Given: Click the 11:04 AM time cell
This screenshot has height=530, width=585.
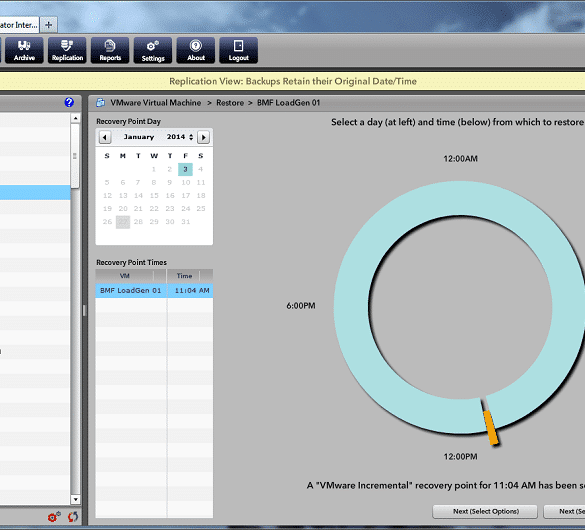Looking at the screenshot, I should [x=192, y=291].
